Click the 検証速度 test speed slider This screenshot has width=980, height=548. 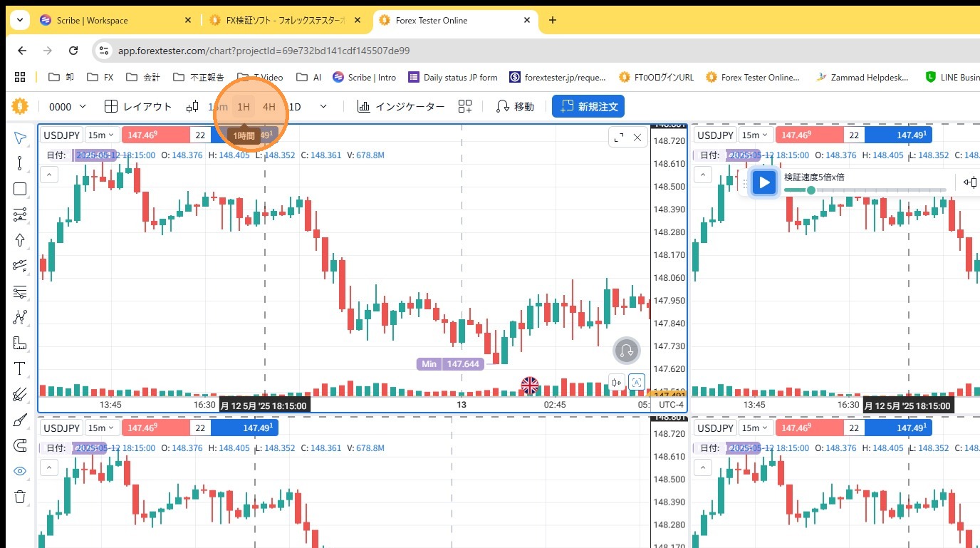click(x=865, y=190)
